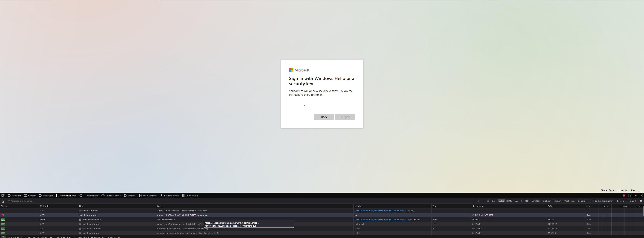Open network search with magnifier icon
Image resolution: width=644 pixels, height=238 pixels.
click(488, 201)
